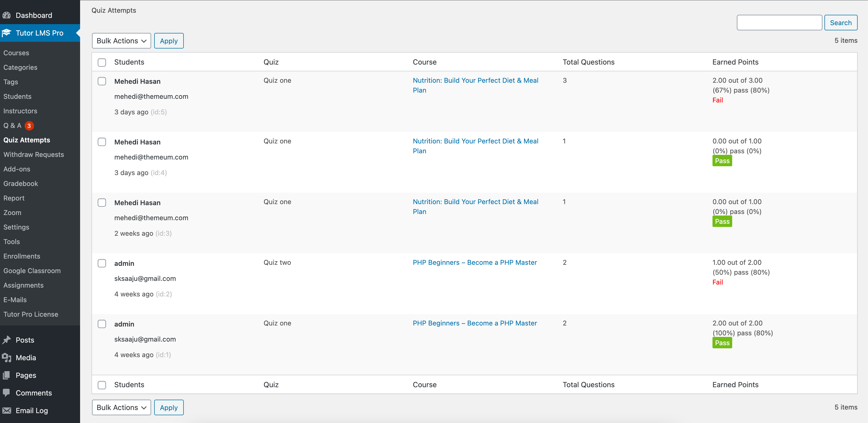
Task: Click the Tutor LMS Pro graduation cap icon
Action: 6,33
